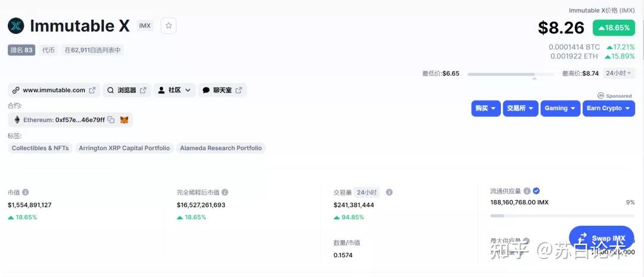The width and height of the screenshot is (644, 277).
Task: Expand the 交易所 exchange dropdown
Action: point(520,108)
